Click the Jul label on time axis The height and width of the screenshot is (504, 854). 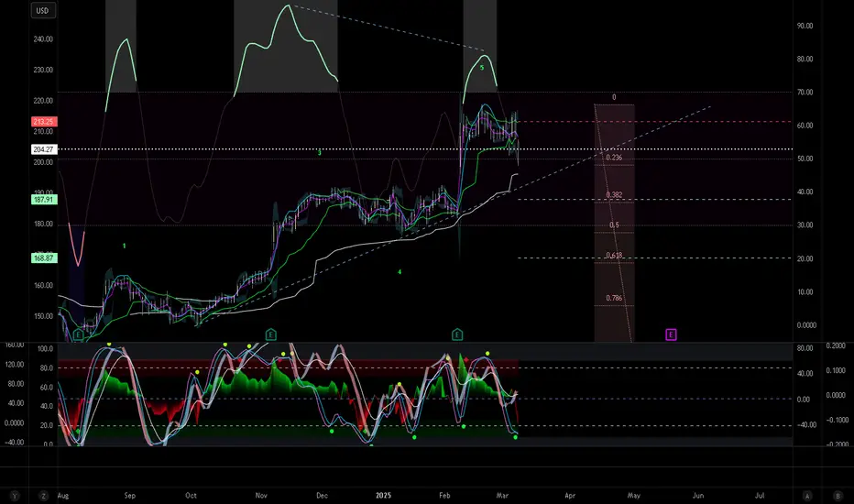click(x=760, y=496)
